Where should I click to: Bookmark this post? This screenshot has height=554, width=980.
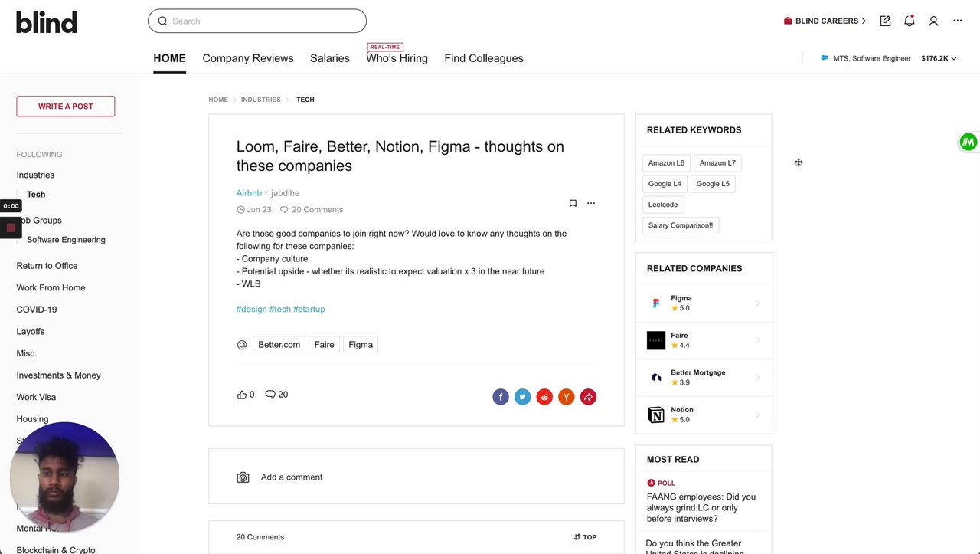(573, 203)
